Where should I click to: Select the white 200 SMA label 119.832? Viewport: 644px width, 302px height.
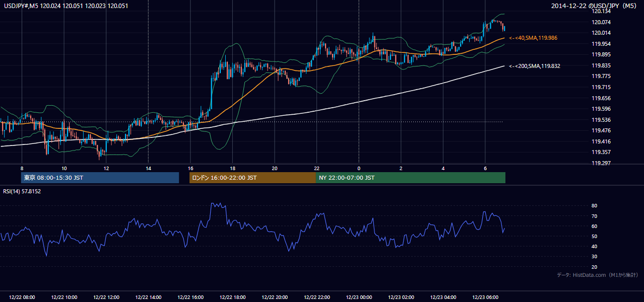(x=535, y=66)
